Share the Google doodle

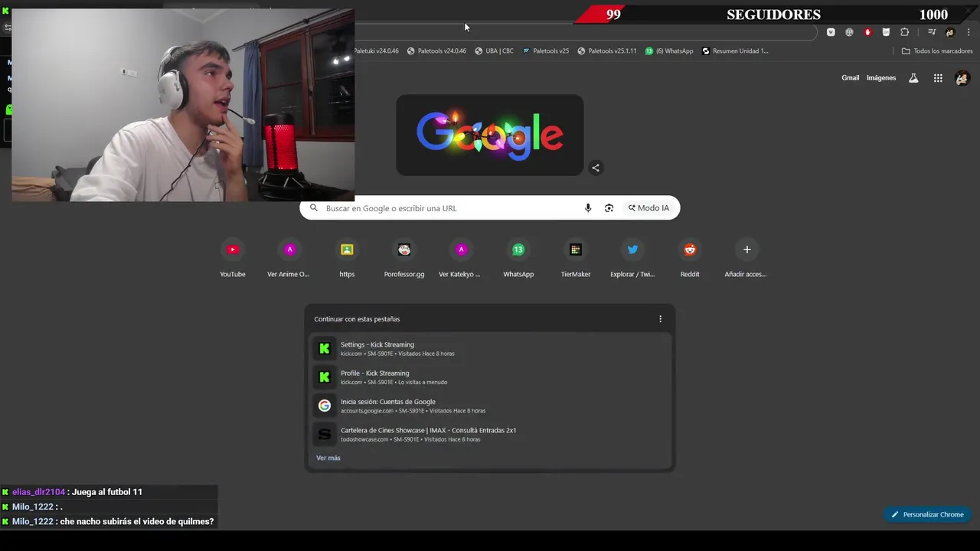pos(596,168)
